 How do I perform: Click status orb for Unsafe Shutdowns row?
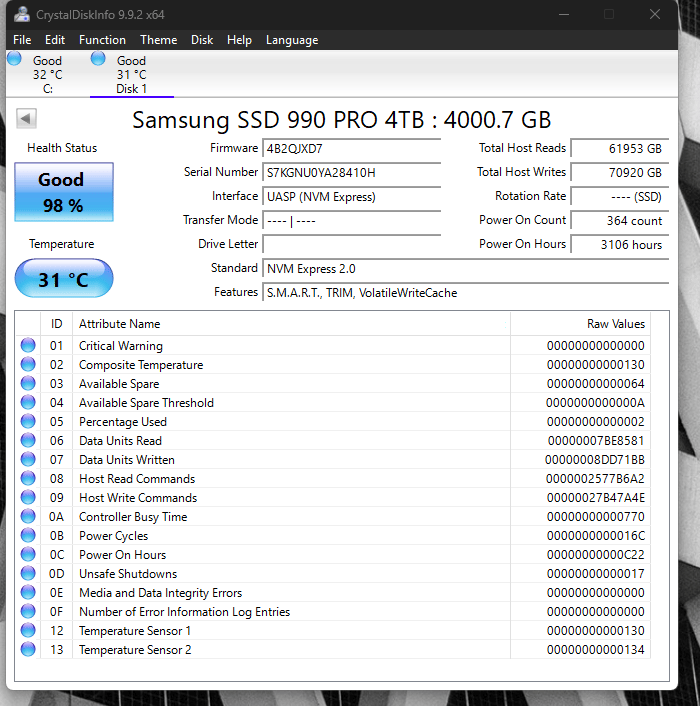28,573
